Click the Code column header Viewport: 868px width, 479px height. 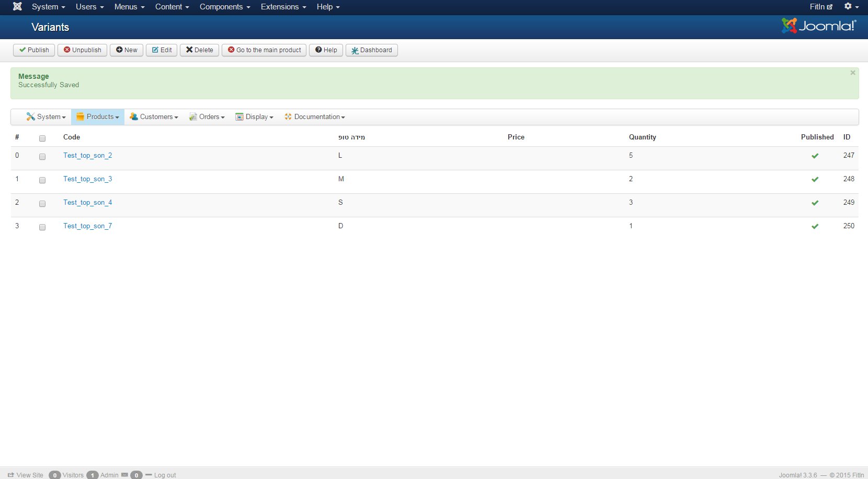point(72,137)
